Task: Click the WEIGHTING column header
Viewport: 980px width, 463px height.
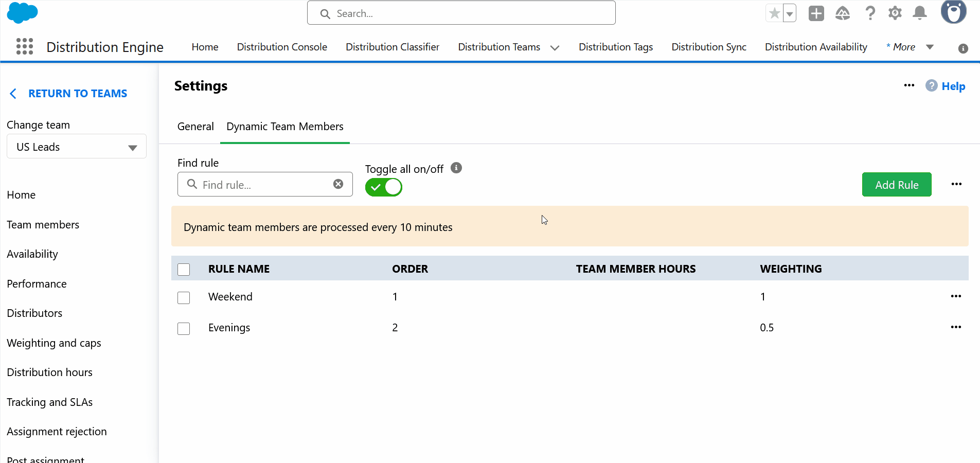Action: pyautogui.click(x=791, y=269)
